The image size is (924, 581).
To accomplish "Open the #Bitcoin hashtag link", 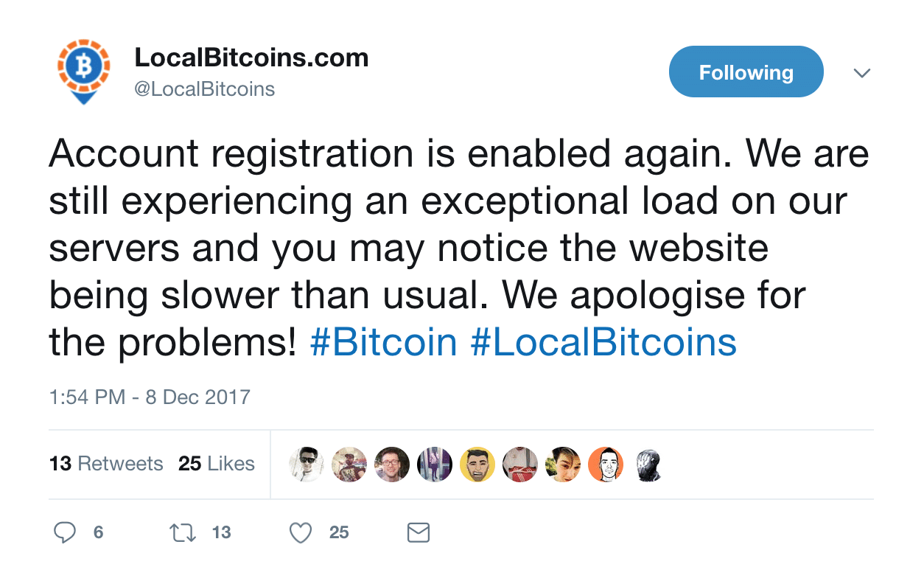I will (x=384, y=342).
